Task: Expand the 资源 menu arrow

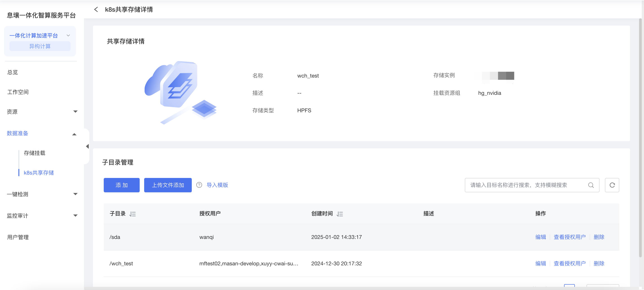Action: point(75,112)
